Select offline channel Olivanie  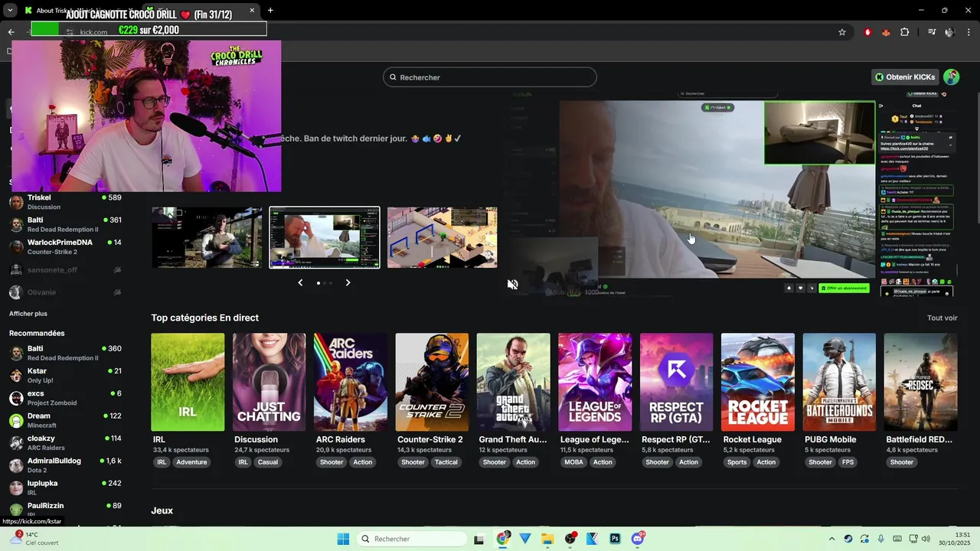65,292
